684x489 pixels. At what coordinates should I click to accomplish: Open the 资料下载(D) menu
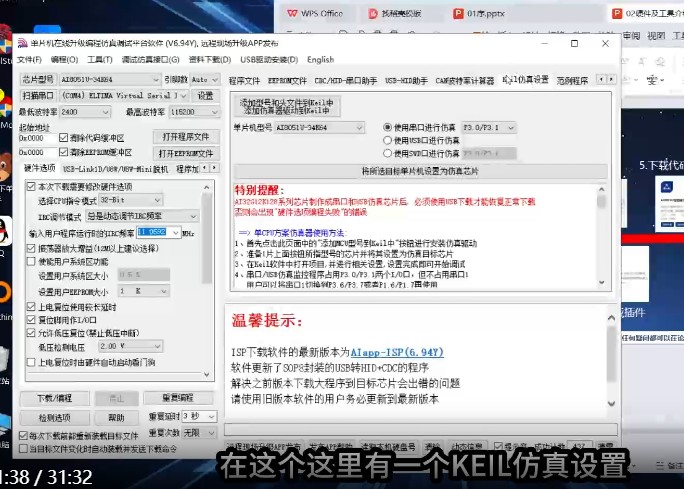coord(210,59)
